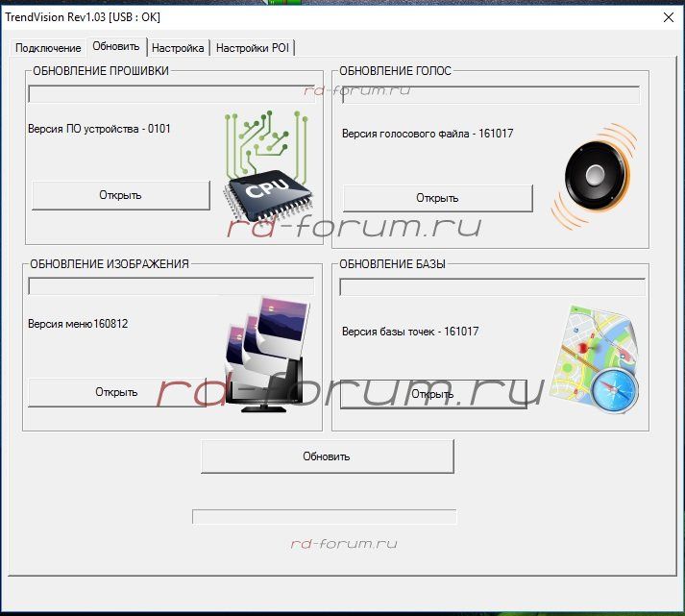Click the Версия ПО устройства - 0101 label
Viewport: 685px width, 616px height.
[x=100, y=129]
